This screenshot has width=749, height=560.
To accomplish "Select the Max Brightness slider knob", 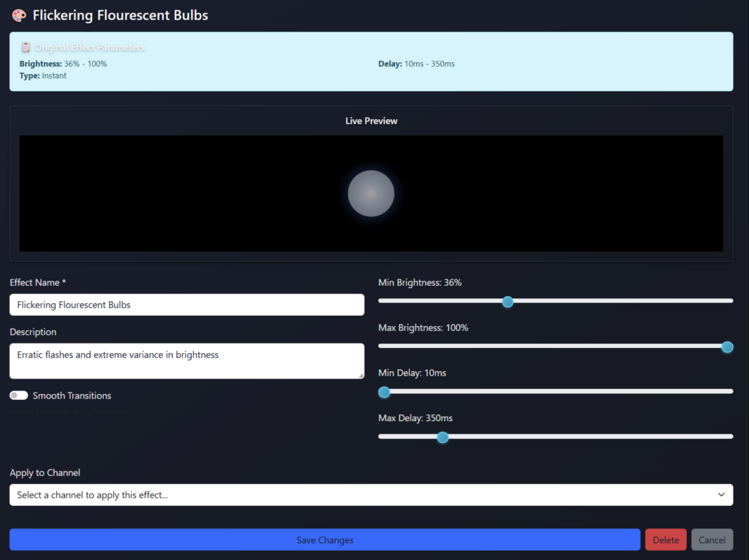I will (x=727, y=347).
